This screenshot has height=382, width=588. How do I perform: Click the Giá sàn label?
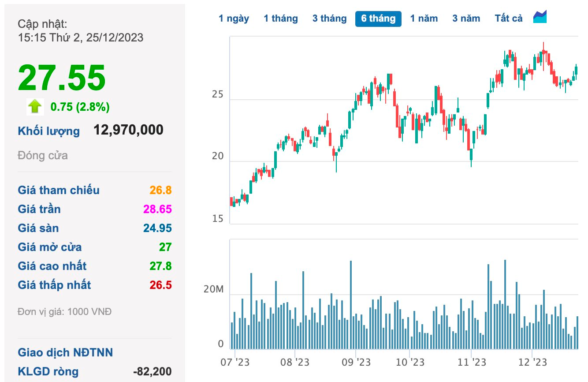click(x=38, y=228)
